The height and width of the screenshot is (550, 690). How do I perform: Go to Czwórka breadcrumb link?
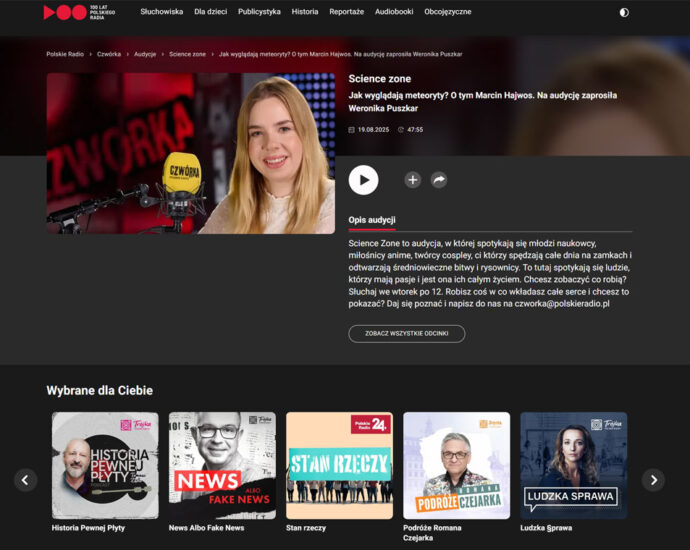(109, 54)
